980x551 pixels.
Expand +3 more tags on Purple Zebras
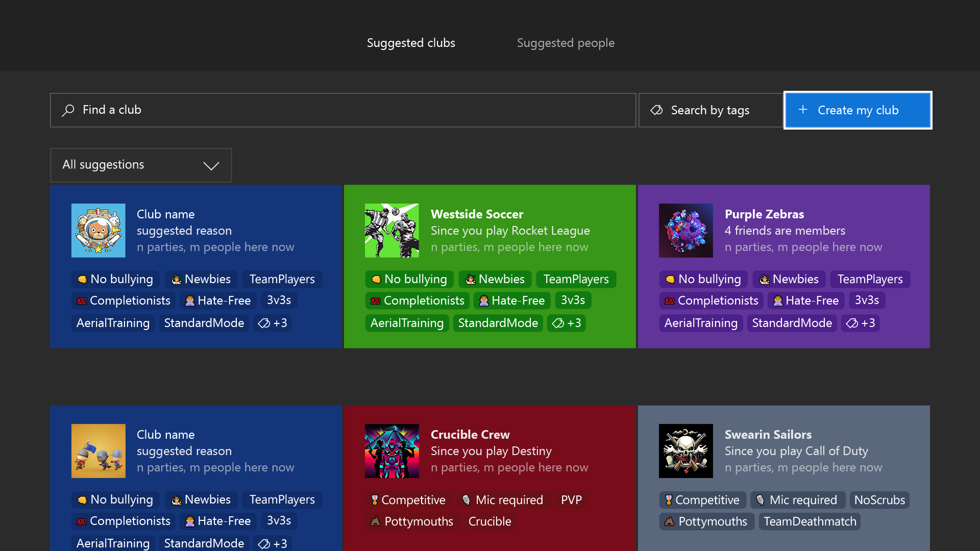pos(861,323)
